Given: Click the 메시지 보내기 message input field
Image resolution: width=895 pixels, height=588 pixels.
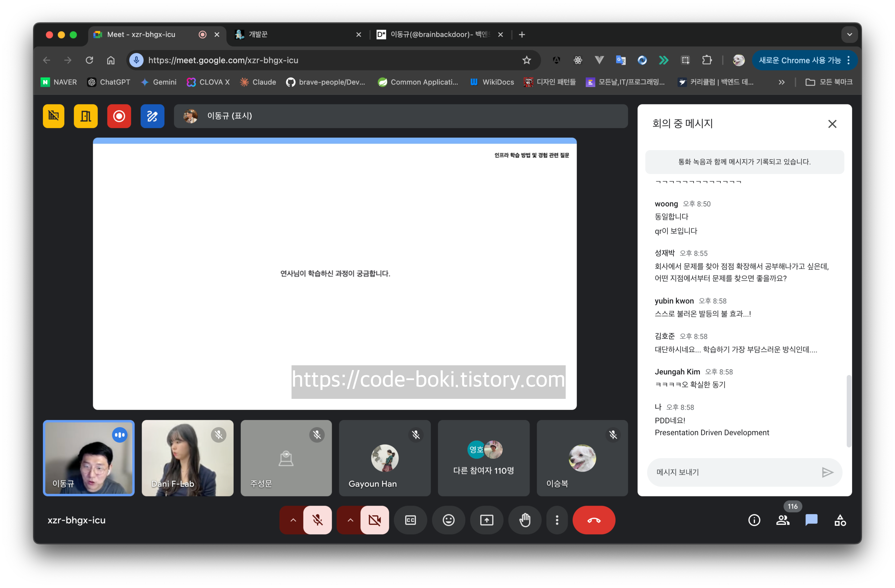Looking at the screenshot, I should click(733, 472).
